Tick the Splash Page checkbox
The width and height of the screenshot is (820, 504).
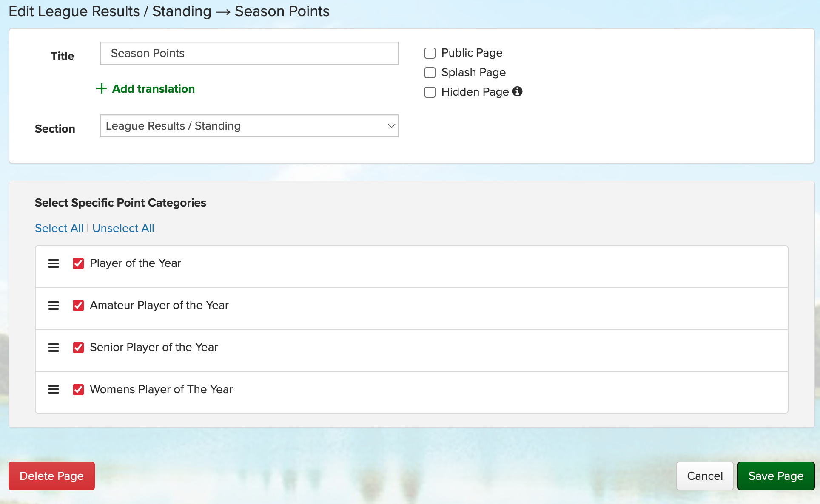[430, 73]
